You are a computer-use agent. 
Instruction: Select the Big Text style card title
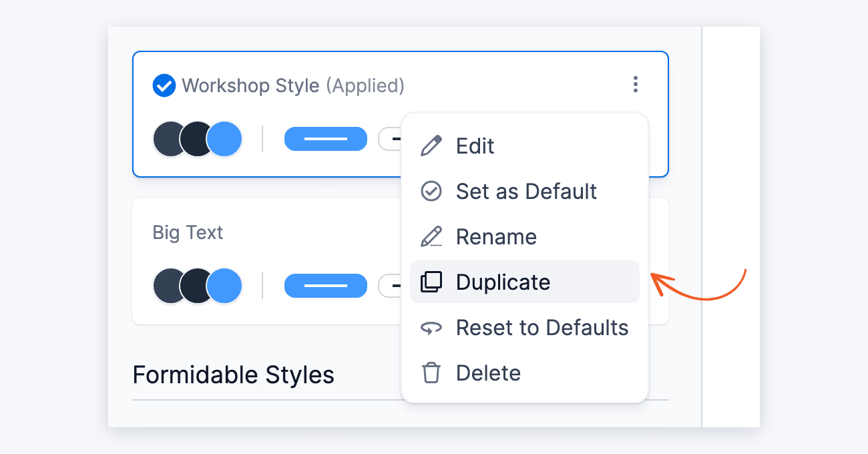coord(188,232)
